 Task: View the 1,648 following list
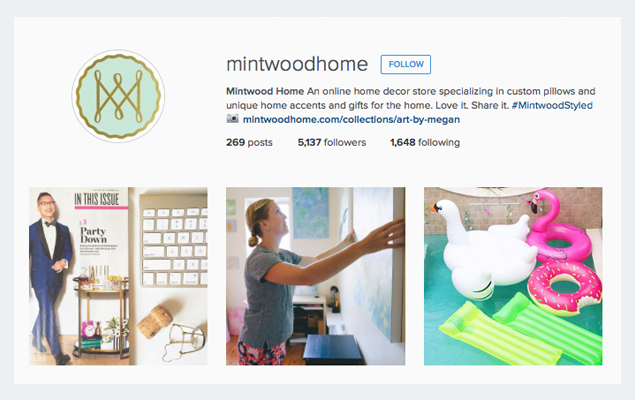click(x=425, y=143)
